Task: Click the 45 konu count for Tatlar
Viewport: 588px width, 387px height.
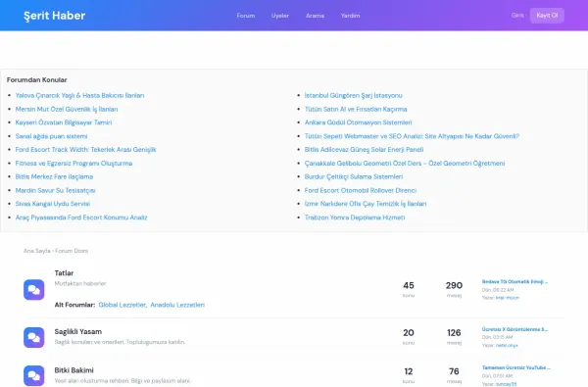Action: pyautogui.click(x=409, y=285)
